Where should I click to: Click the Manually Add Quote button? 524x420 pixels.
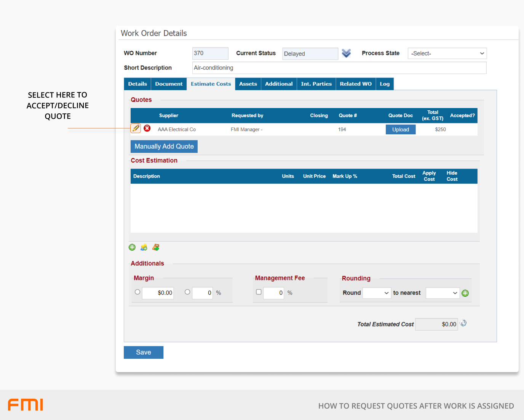[x=164, y=146]
